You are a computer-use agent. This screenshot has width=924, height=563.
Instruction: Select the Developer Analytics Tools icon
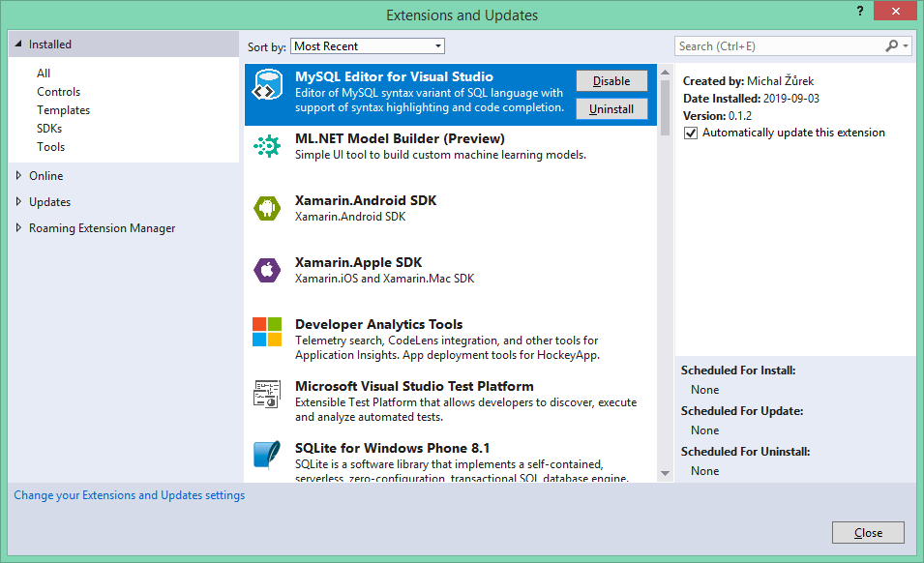(x=267, y=333)
